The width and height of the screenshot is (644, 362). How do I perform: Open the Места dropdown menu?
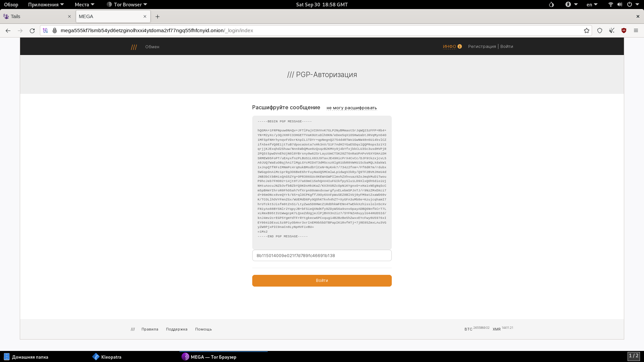[x=85, y=4]
